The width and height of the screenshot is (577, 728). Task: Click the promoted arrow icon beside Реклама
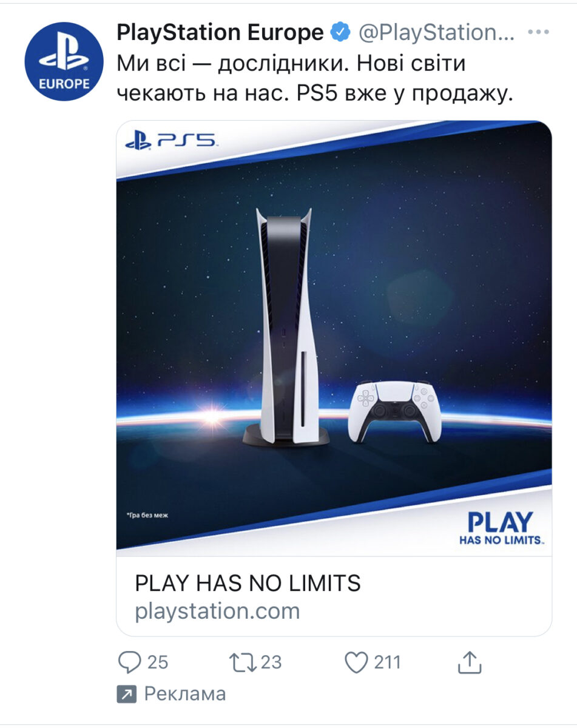[126, 695]
